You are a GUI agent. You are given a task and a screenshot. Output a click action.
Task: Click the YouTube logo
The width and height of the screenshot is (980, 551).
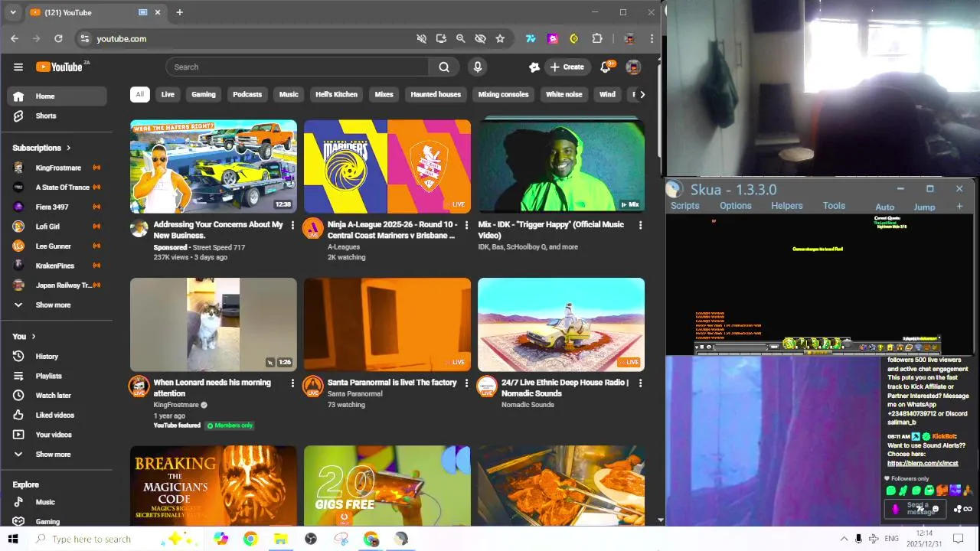click(x=59, y=67)
